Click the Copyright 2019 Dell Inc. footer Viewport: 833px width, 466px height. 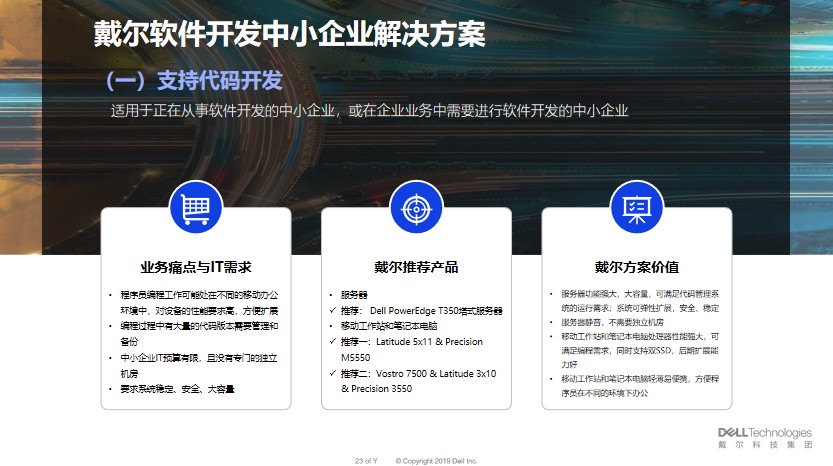pos(436,461)
